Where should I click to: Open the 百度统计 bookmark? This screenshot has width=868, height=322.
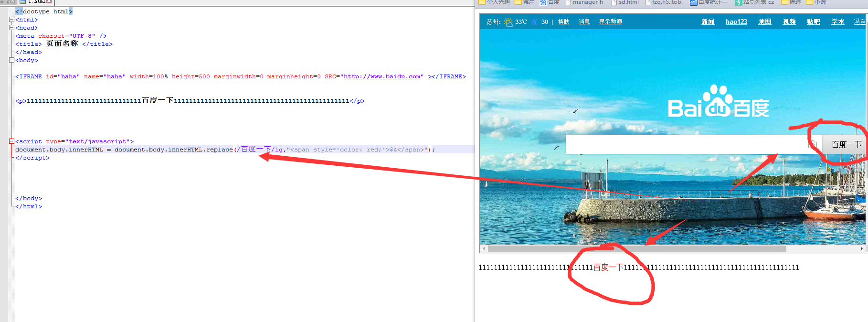709,2
